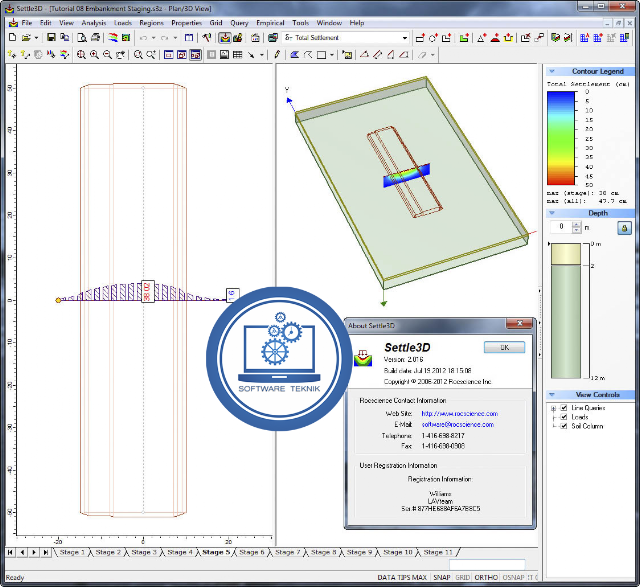Click the Zoom All icon

click(x=81, y=54)
